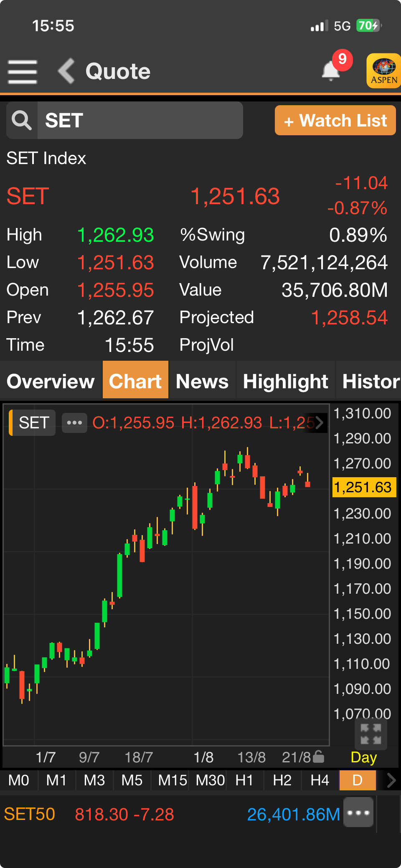Tap the highlighted 1,251.63 price marker
This screenshot has width=401, height=868.
coord(363,487)
